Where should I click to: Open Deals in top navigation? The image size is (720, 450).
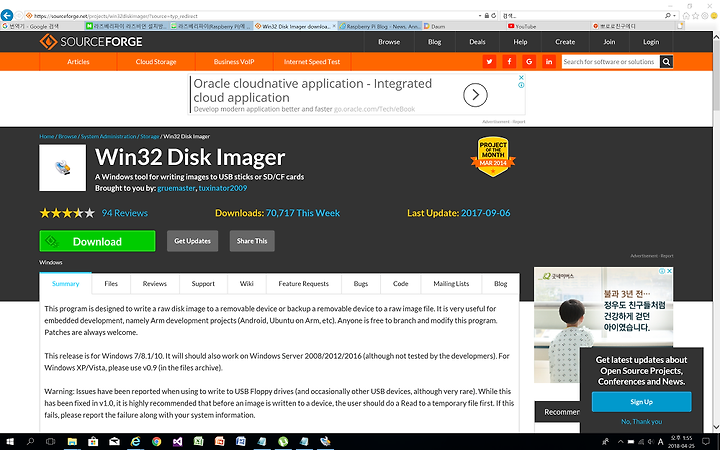click(477, 42)
